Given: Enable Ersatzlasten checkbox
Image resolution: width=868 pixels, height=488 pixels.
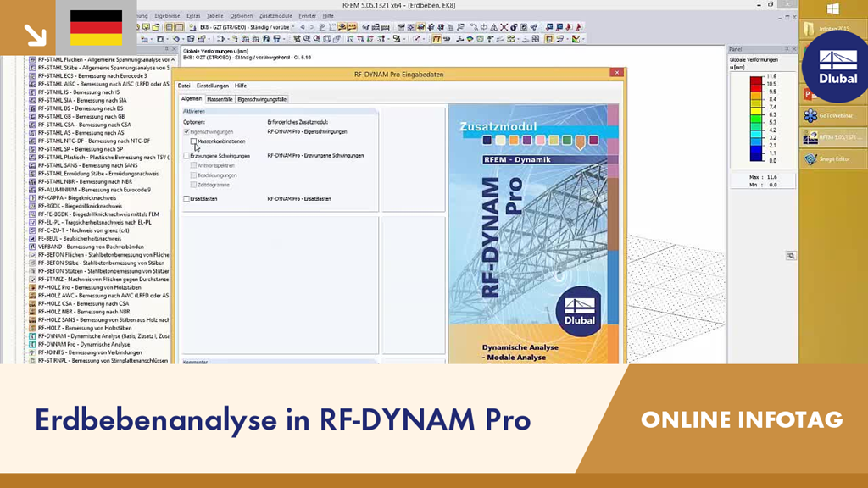Looking at the screenshot, I should [x=186, y=198].
